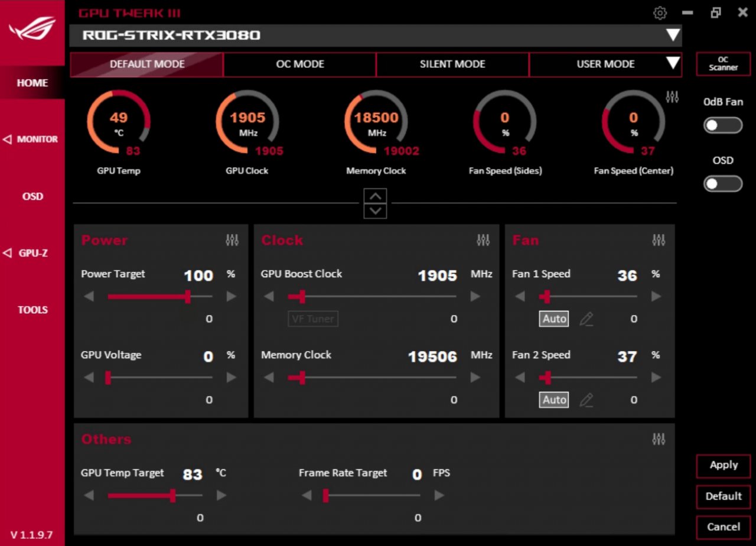This screenshot has height=546, width=756.
Task: Increase GPU Voltage with right arrow
Action: tap(232, 378)
